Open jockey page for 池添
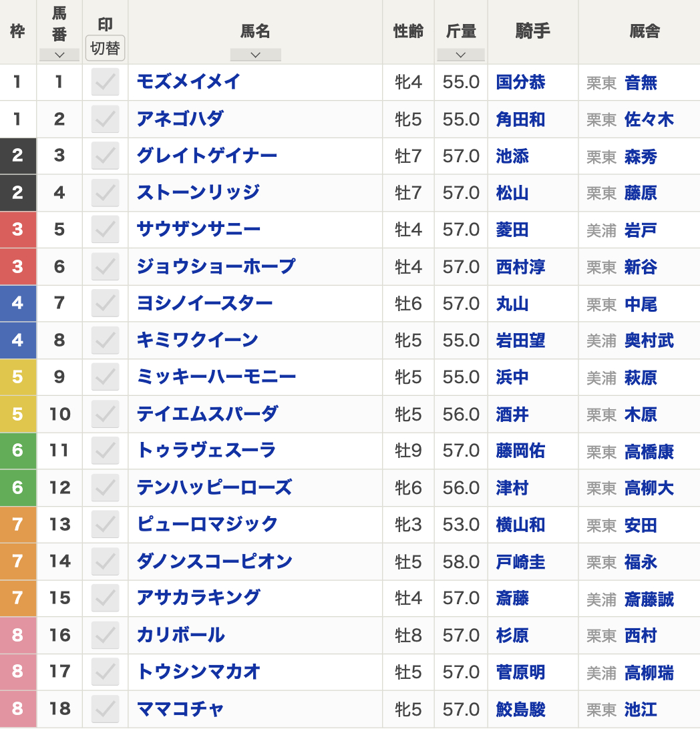Screen dimensions: 700x729 click(x=512, y=156)
